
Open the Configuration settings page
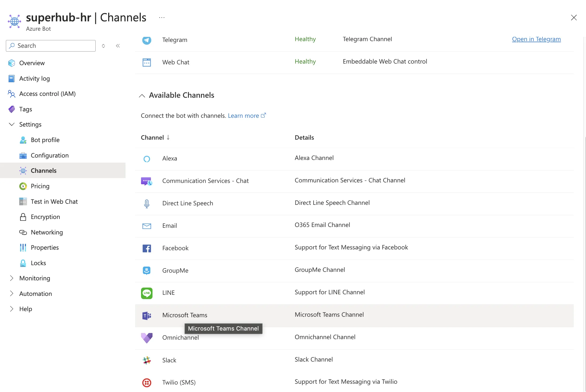50,155
